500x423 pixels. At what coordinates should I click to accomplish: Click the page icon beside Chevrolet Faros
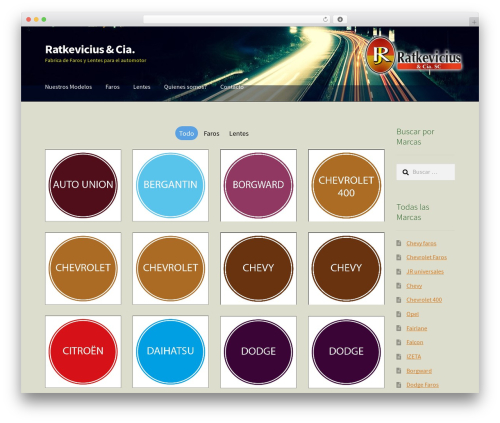[x=399, y=257]
